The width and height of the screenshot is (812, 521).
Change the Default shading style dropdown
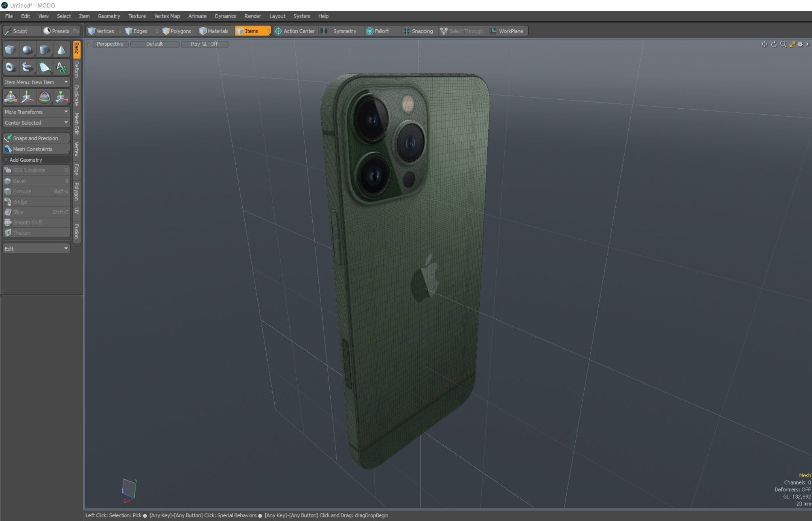pyautogui.click(x=154, y=44)
